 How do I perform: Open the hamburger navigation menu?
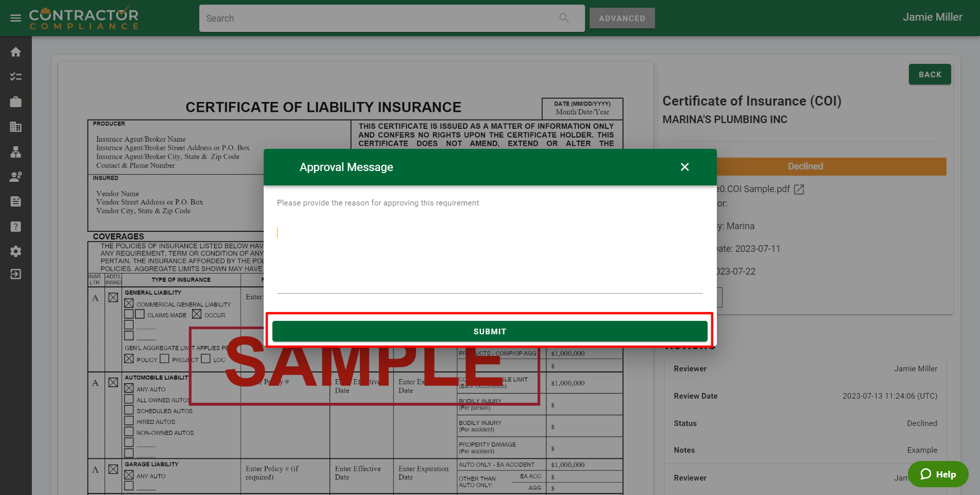[15, 18]
